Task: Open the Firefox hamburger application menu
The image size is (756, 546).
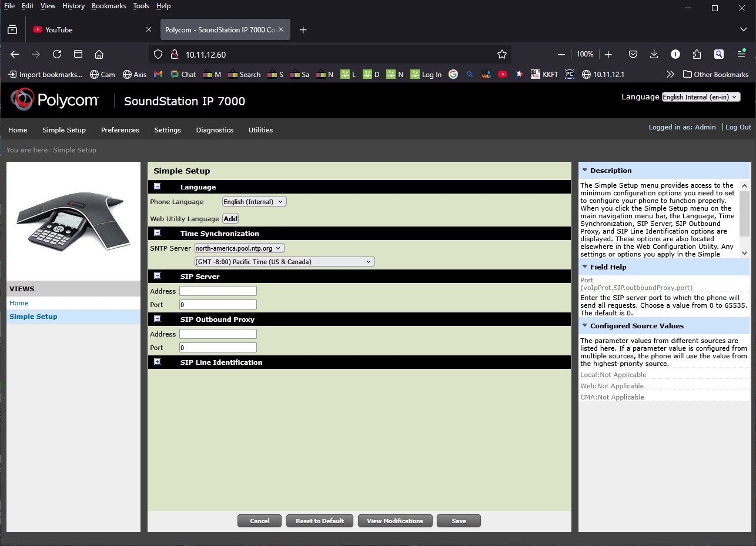Action: 741,54
